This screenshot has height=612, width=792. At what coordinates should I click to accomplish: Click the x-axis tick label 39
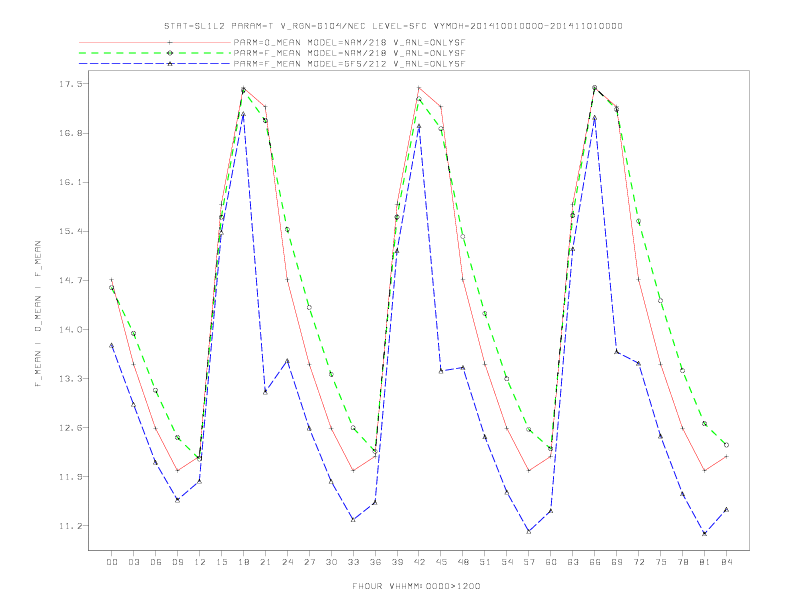397,562
